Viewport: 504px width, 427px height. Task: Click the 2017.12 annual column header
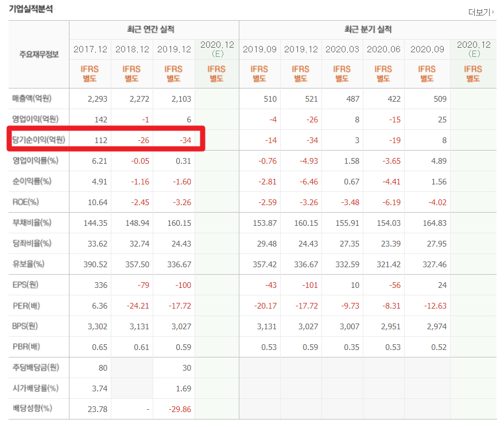click(x=90, y=49)
